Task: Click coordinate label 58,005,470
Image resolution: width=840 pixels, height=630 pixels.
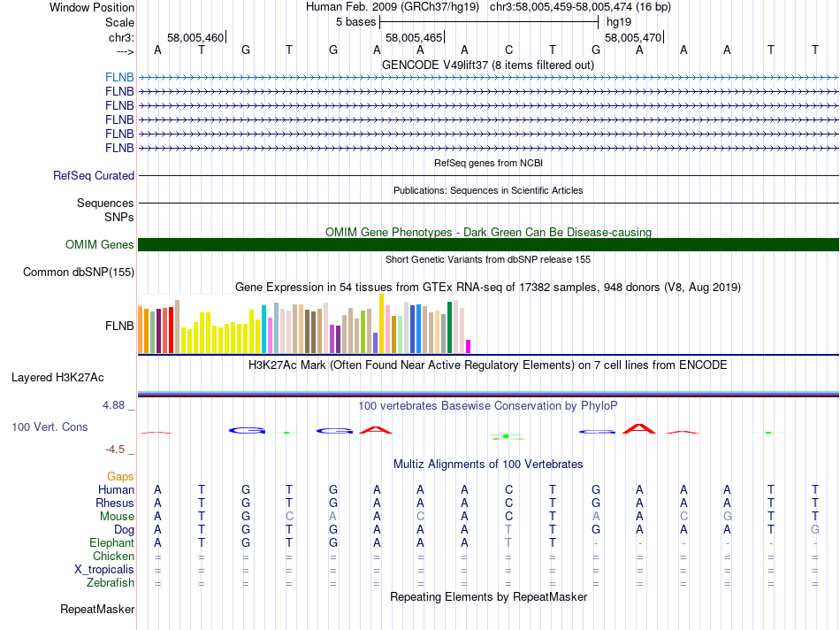Action: [633, 37]
